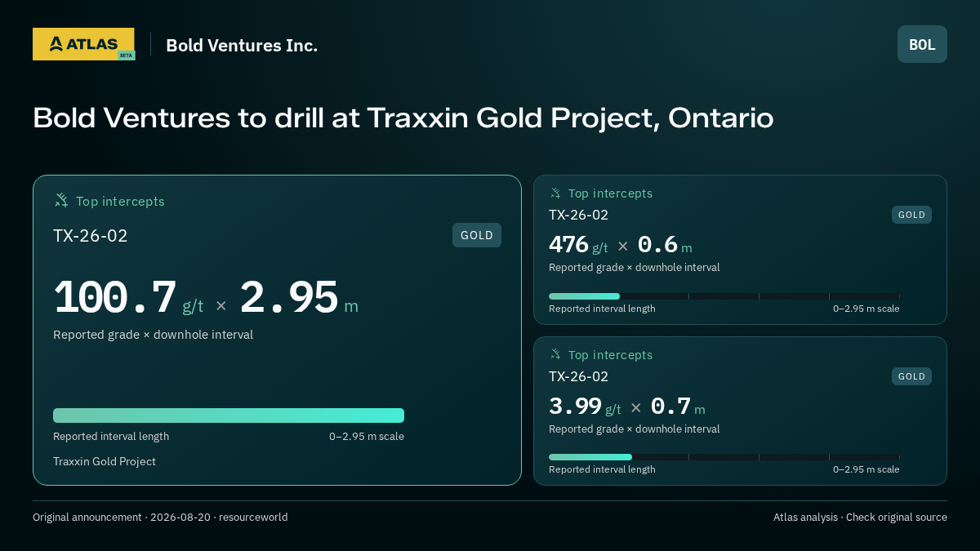Click the Top intercepts label in the 476 g/t card
Viewport: 980px width, 551px height.
coord(610,193)
